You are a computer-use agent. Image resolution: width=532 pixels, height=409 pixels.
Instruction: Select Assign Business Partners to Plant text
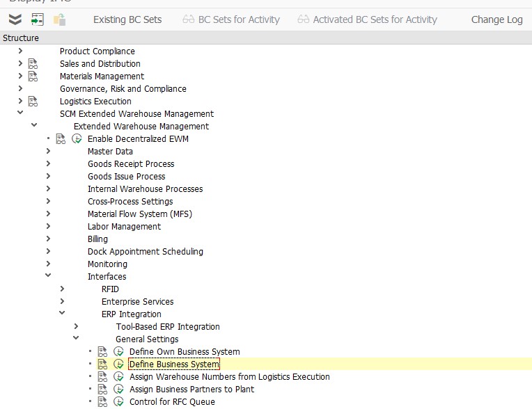pyautogui.click(x=191, y=390)
